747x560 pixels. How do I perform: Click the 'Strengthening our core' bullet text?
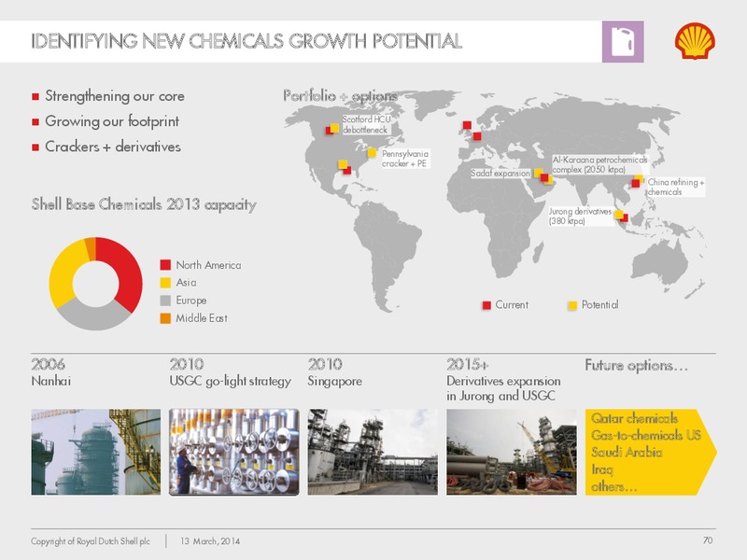115,96
